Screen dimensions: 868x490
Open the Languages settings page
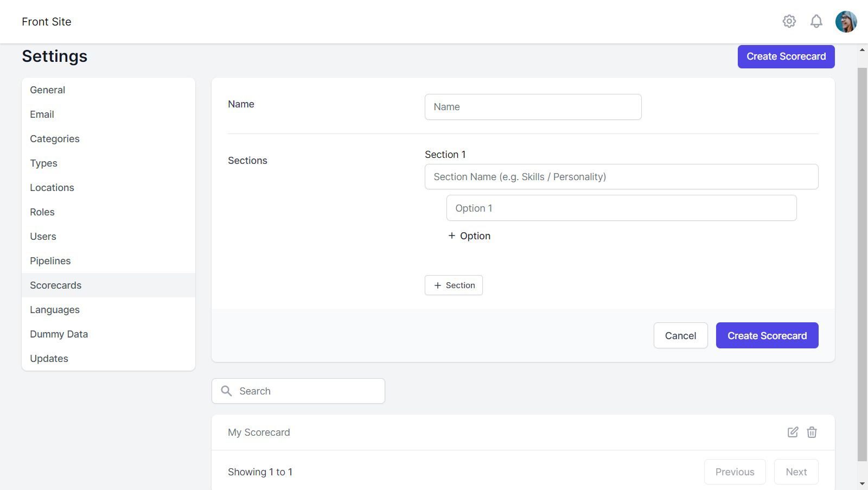click(x=54, y=309)
